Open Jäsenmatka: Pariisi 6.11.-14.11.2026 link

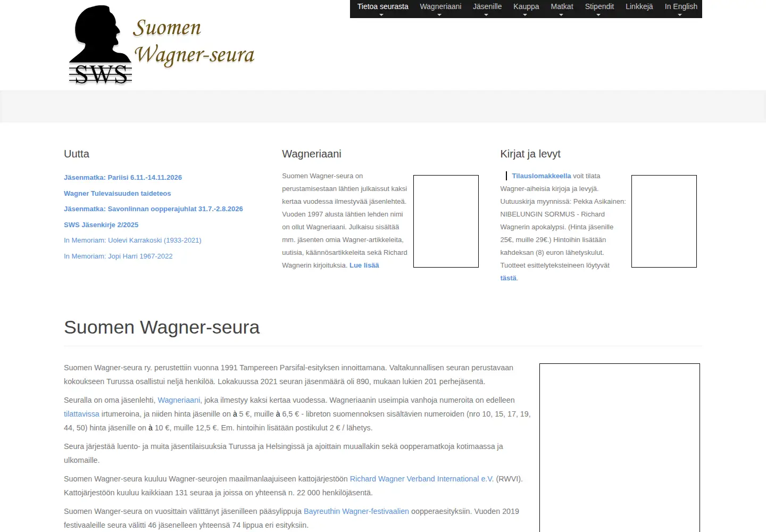123,178
